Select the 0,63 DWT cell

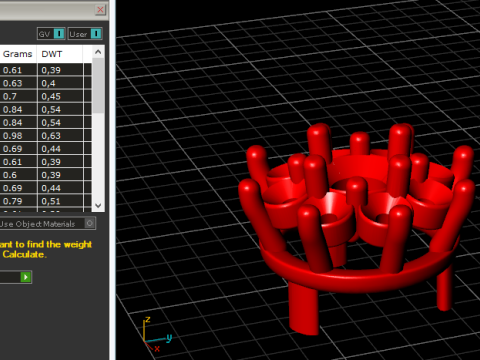tap(60, 136)
